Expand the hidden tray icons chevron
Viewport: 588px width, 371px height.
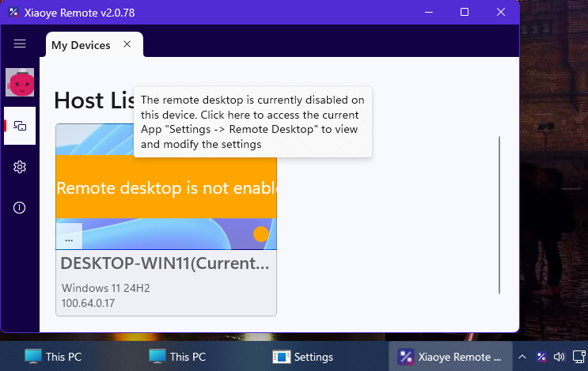(522, 357)
